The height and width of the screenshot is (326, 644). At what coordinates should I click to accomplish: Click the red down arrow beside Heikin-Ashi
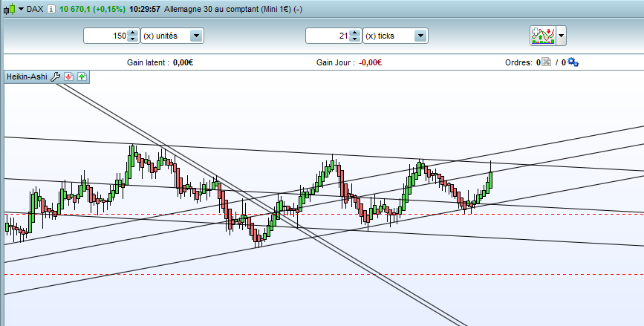69,76
